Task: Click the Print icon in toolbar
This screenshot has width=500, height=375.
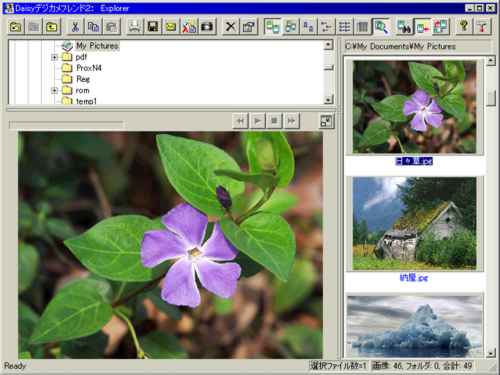Action: (x=135, y=27)
